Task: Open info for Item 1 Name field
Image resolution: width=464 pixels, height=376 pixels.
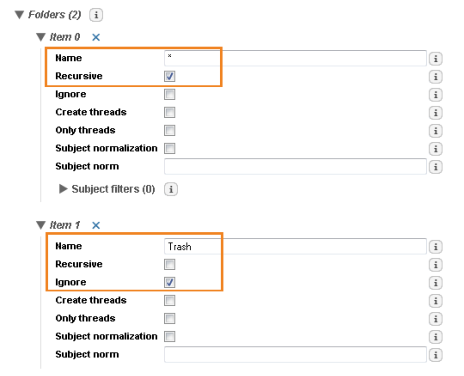Action: tap(435, 247)
